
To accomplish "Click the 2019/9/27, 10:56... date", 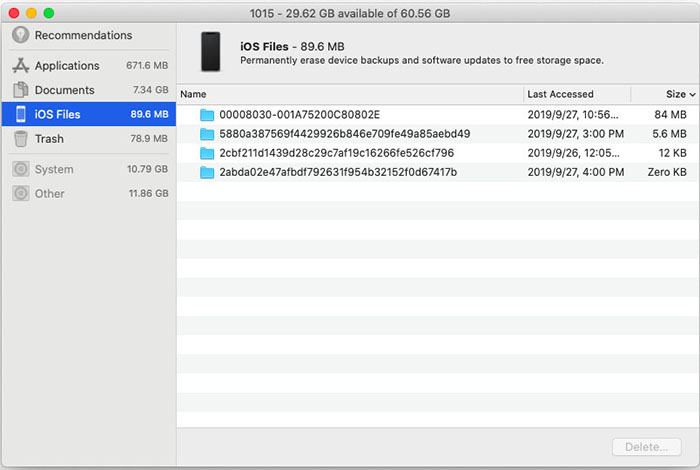I will pos(573,115).
